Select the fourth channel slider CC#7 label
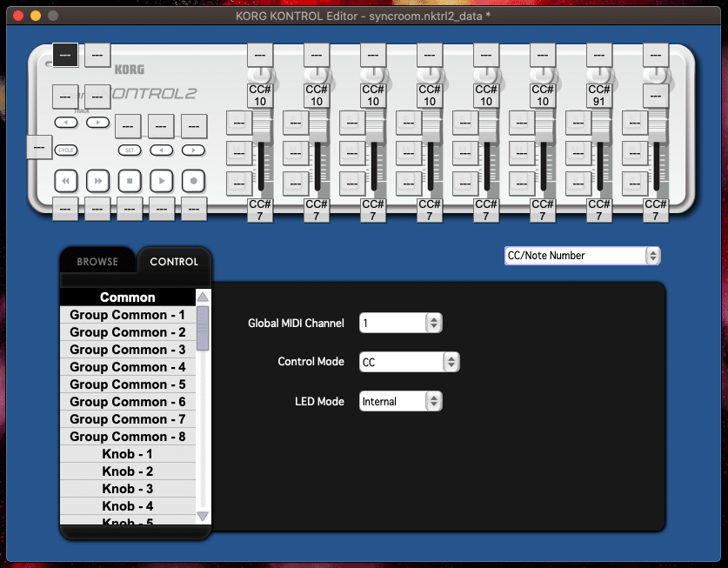The width and height of the screenshot is (728, 568). coord(430,210)
